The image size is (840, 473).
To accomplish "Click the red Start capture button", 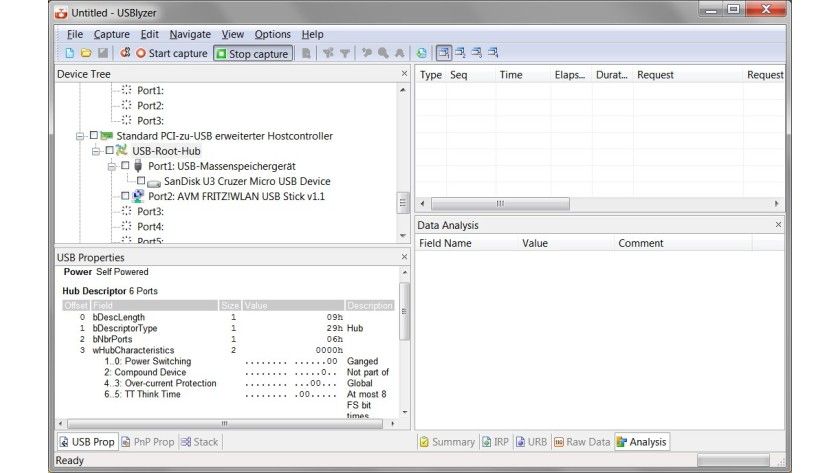I will click(171, 53).
